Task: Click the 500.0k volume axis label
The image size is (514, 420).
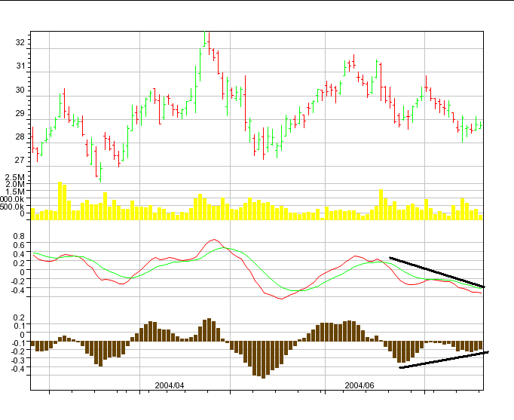Action: tap(14, 207)
